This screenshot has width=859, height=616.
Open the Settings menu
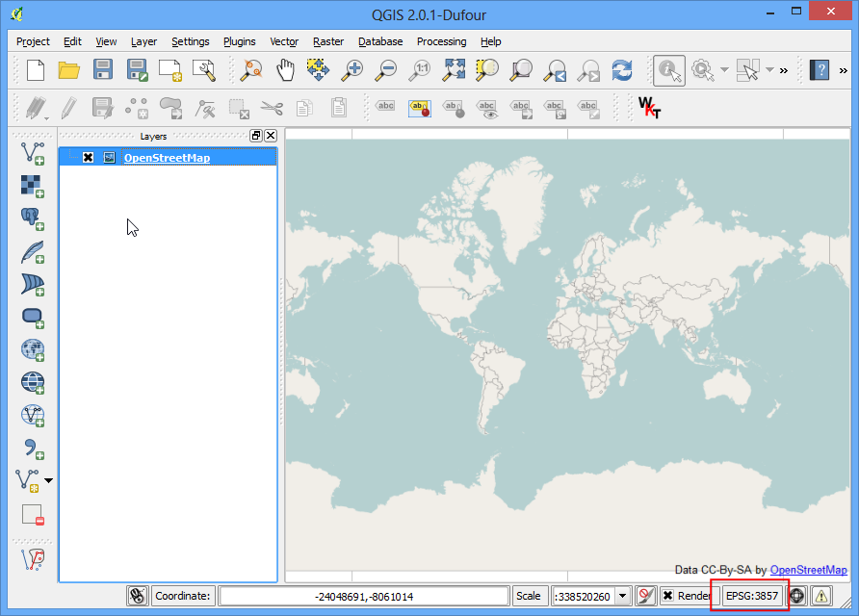point(190,41)
